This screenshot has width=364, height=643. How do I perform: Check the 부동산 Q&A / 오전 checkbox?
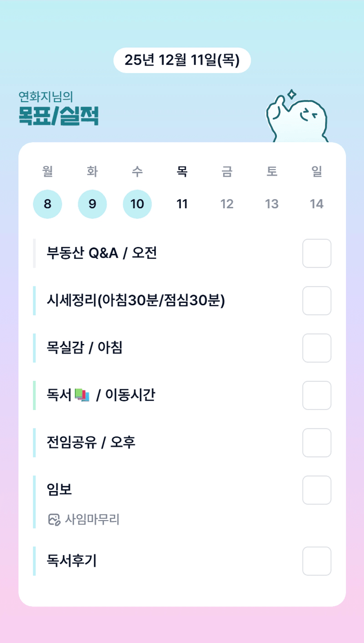(316, 253)
